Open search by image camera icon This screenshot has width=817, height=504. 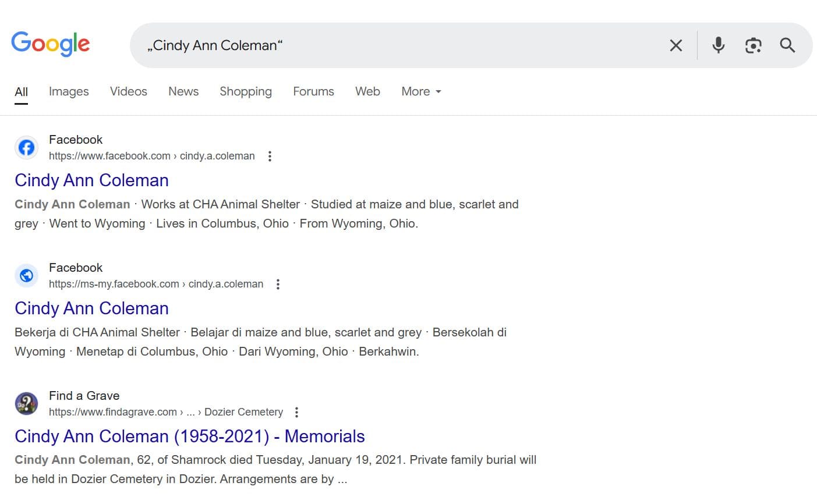coord(753,45)
